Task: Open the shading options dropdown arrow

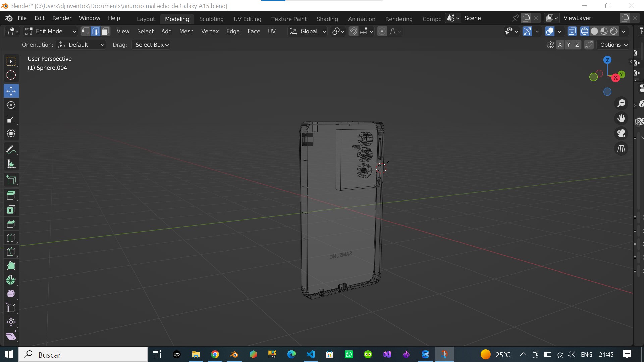Action: click(624, 31)
